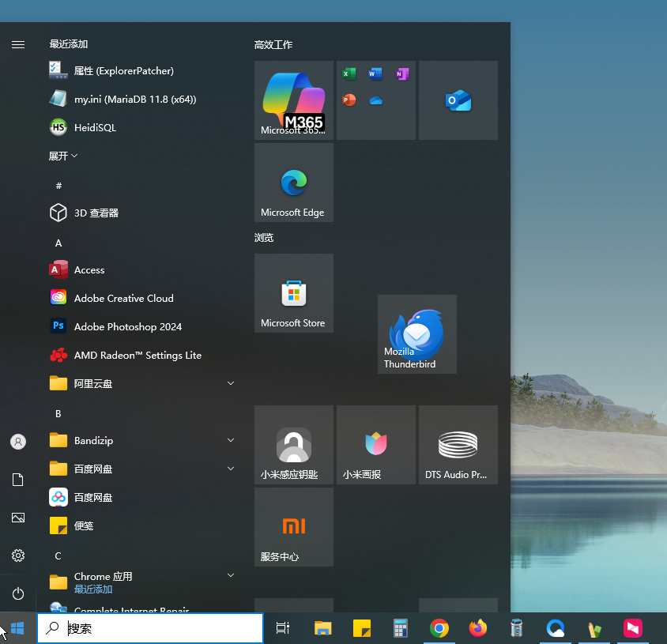The image size is (667, 644).
Task: Open PowerPoint from the Office tile group
Action: 349,100
